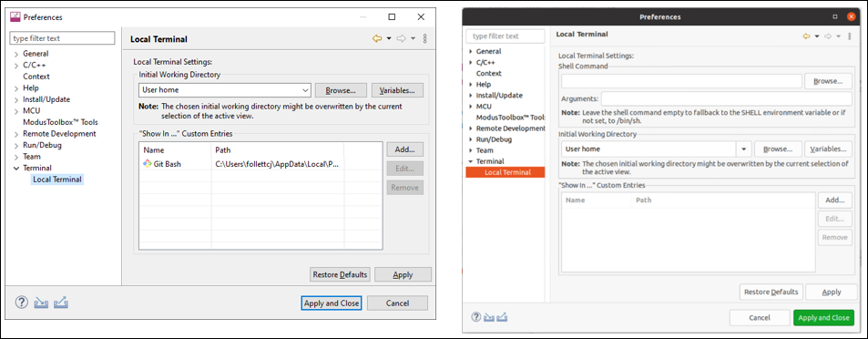The height and width of the screenshot is (339, 868).
Task: Open the User home dropdown arrow in Linux dialog
Action: 743,149
